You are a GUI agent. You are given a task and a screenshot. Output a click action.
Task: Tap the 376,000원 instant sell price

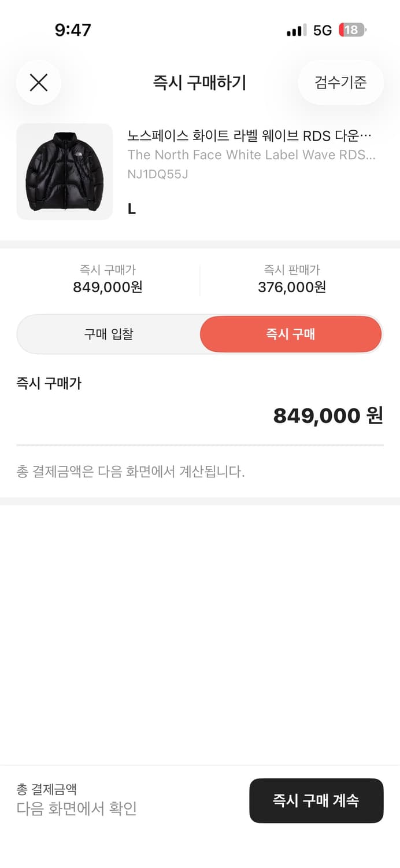tap(291, 286)
